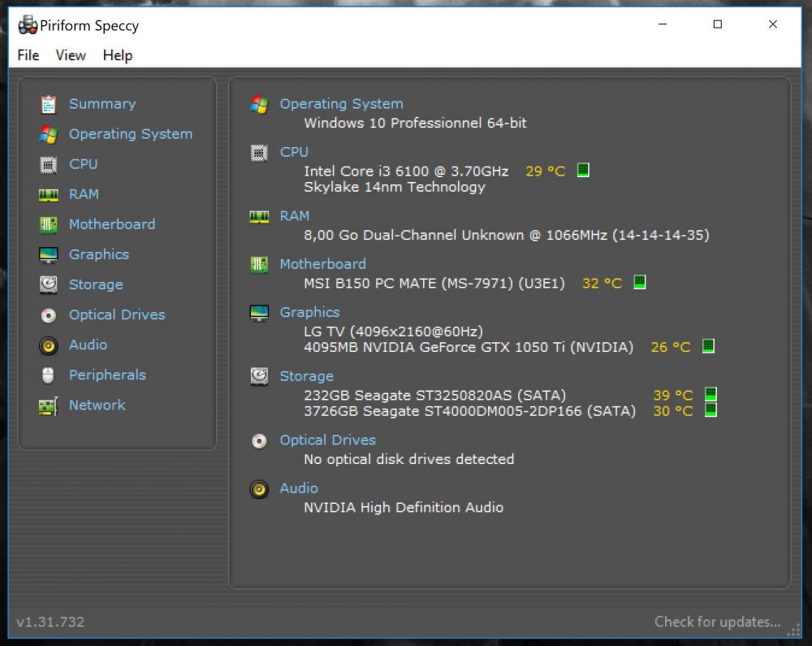The height and width of the screenshot is (646, 812).
Task: Open the View menu
Action: click(71, 55)
